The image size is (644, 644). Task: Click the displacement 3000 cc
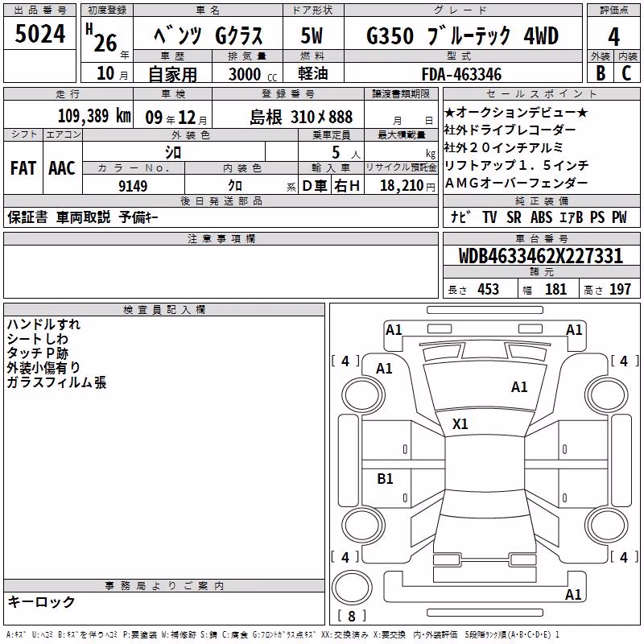point(253,74)
